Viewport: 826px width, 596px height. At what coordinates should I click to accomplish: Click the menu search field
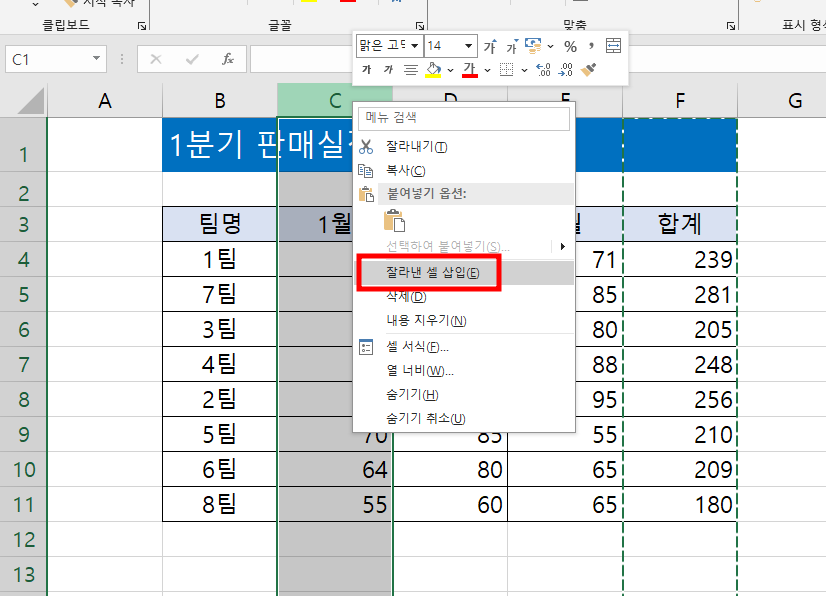pos(464,119)
